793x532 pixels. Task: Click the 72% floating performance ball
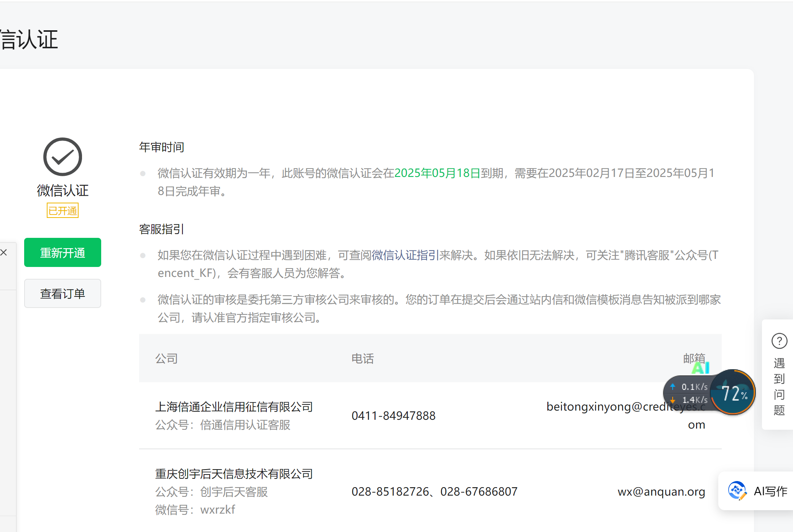(x=733, y=393)
